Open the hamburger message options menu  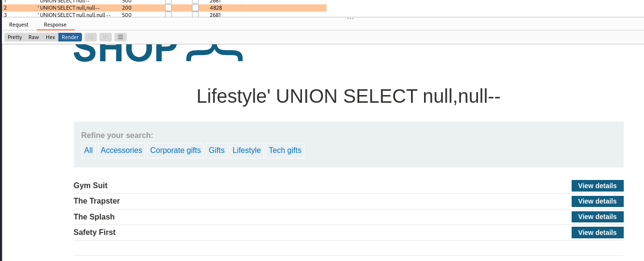121,37
